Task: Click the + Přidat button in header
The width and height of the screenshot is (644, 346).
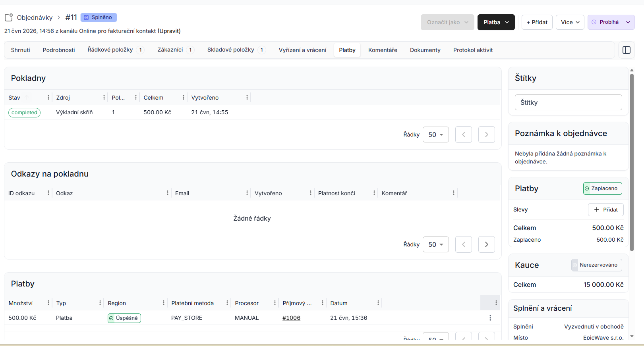Action: pyautogui.click(x=537, y=22)
